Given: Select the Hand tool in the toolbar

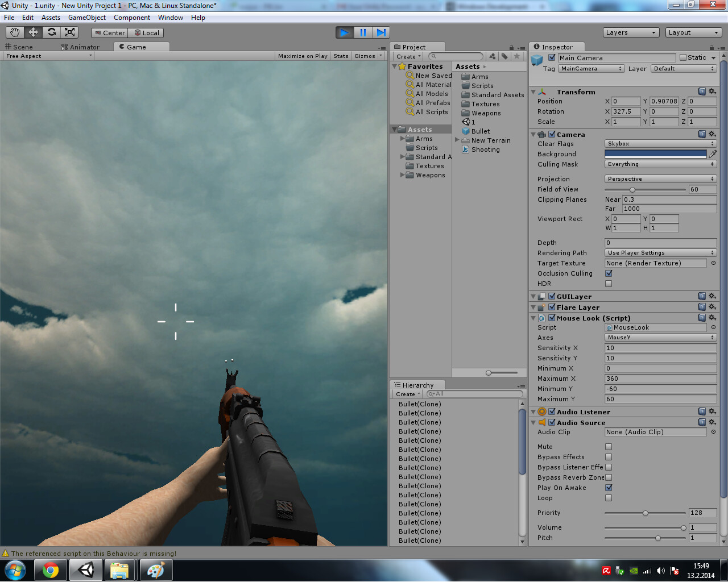Looking at the screenshot, I should (14, 32).
